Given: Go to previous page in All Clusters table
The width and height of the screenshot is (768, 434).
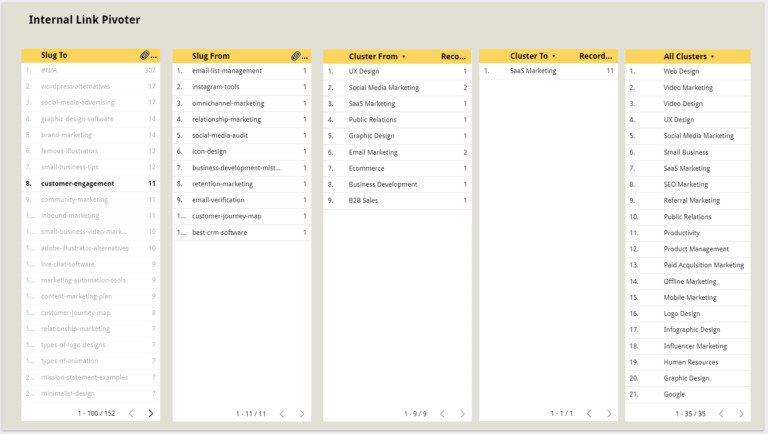Looking at the screenshot, I should point(721,414).
